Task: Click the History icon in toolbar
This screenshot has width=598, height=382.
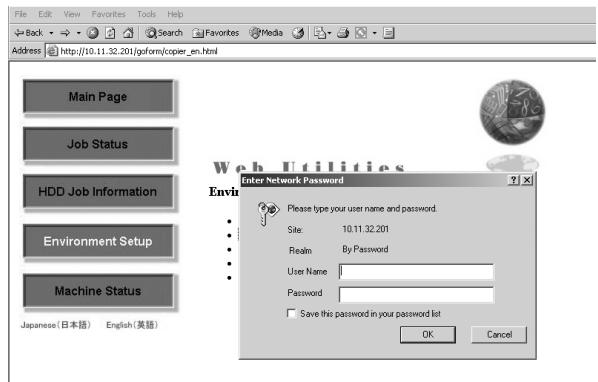Action: pos(298,33)
